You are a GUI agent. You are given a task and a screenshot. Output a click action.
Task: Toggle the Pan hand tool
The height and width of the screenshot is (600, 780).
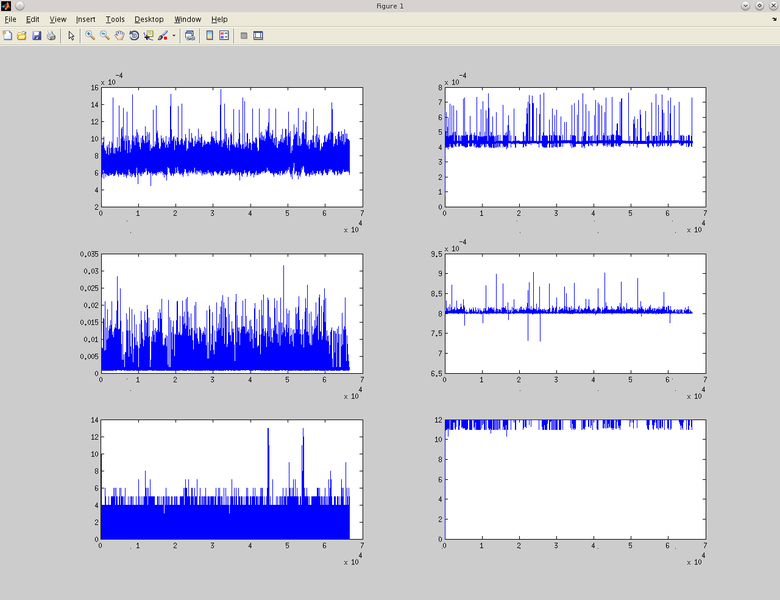119,35
